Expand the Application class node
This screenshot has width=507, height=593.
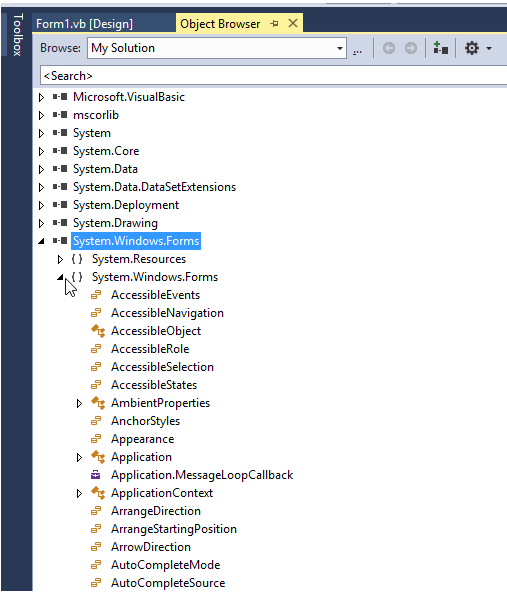(x=79, y=457)
